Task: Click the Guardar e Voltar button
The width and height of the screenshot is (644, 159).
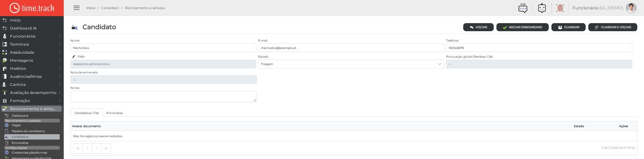Action: (x=613, y=27)
